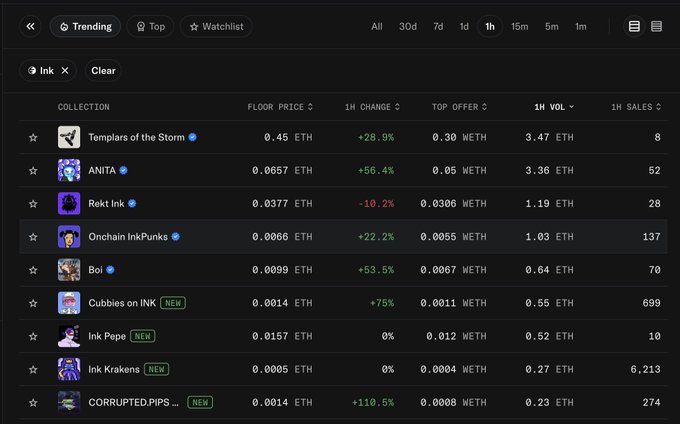Open Onchain InkPunks collection name
680x424 pixels.
[128, 237]
